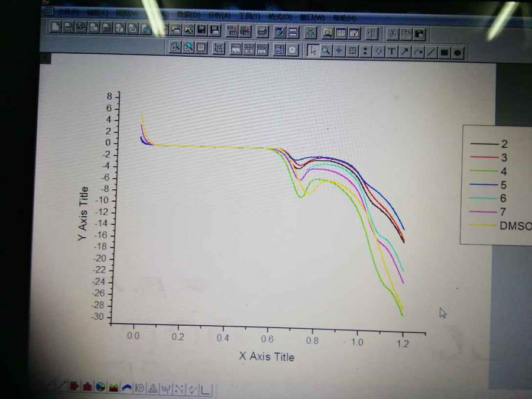
Task: Click the Import Multiple ASCII icon
Action: (245, 31)
